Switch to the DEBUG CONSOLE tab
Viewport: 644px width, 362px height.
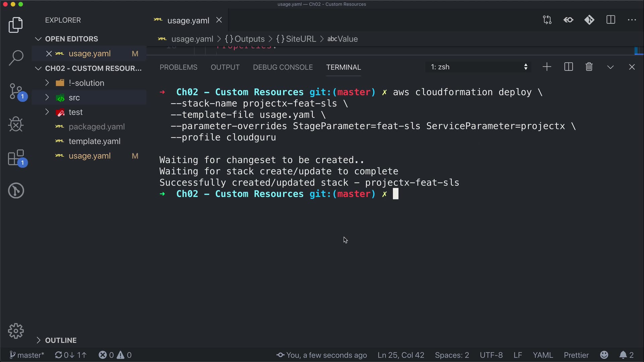[283, 67]
